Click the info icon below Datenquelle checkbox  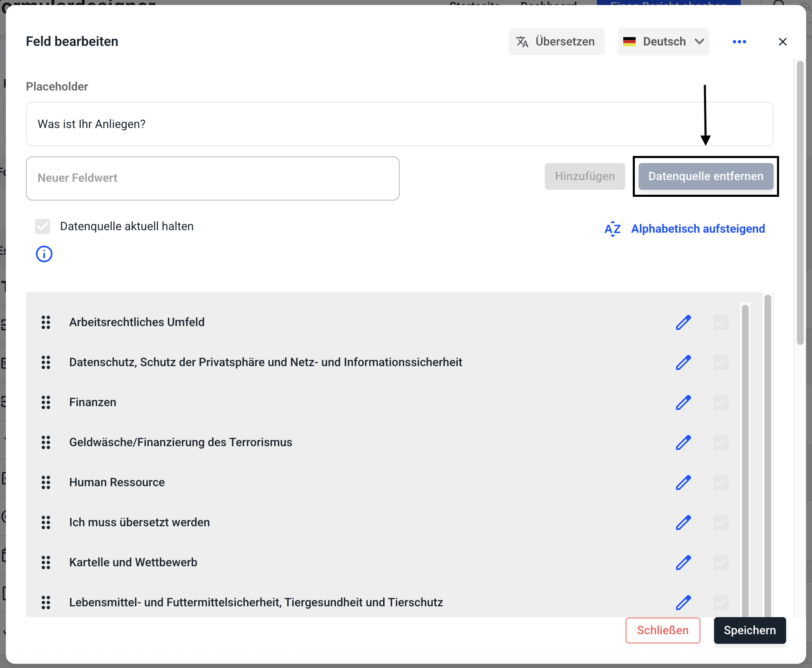click(x=44, y=254)
